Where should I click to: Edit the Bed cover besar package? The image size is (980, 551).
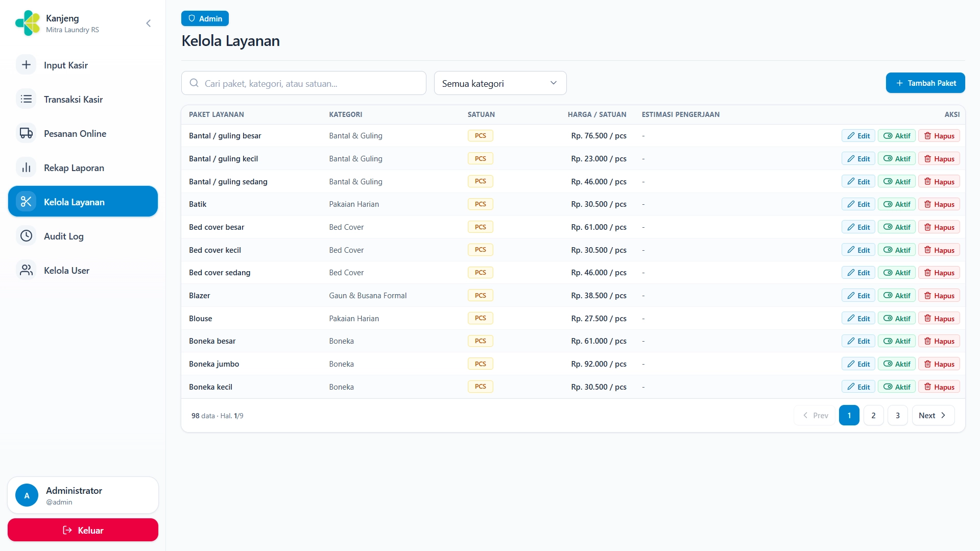858,227
